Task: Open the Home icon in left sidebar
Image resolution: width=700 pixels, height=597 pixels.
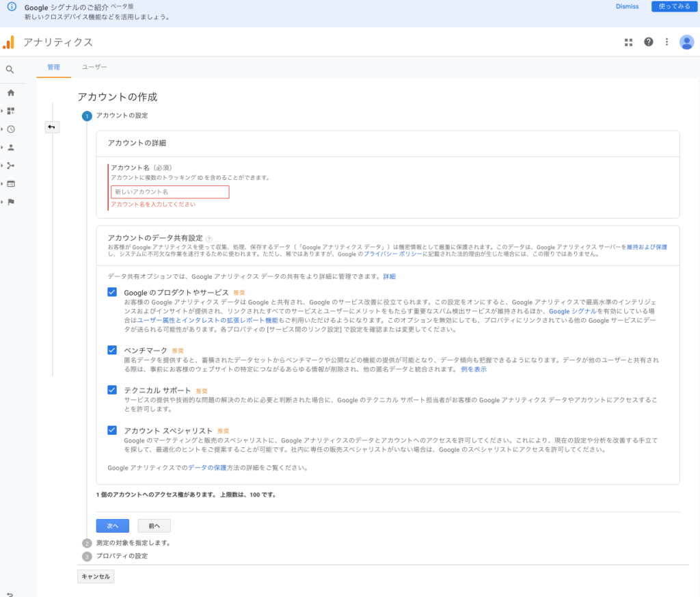Action: click(10, 93)
